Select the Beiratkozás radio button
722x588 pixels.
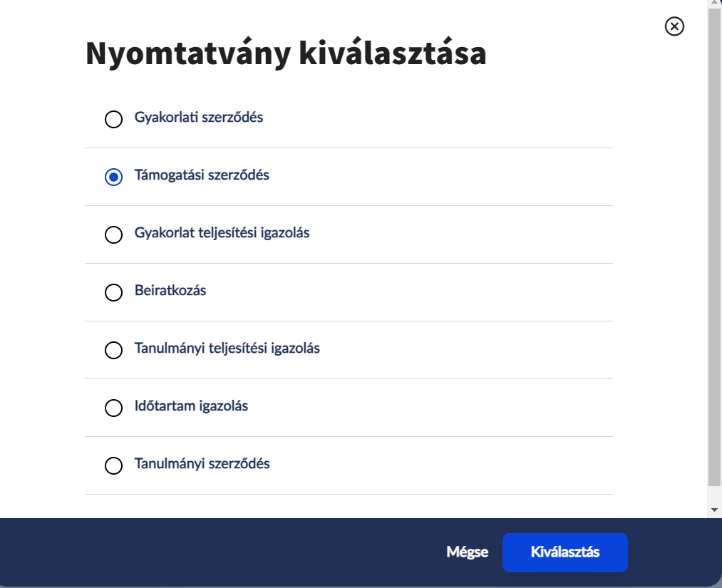[x=113, y=292]
